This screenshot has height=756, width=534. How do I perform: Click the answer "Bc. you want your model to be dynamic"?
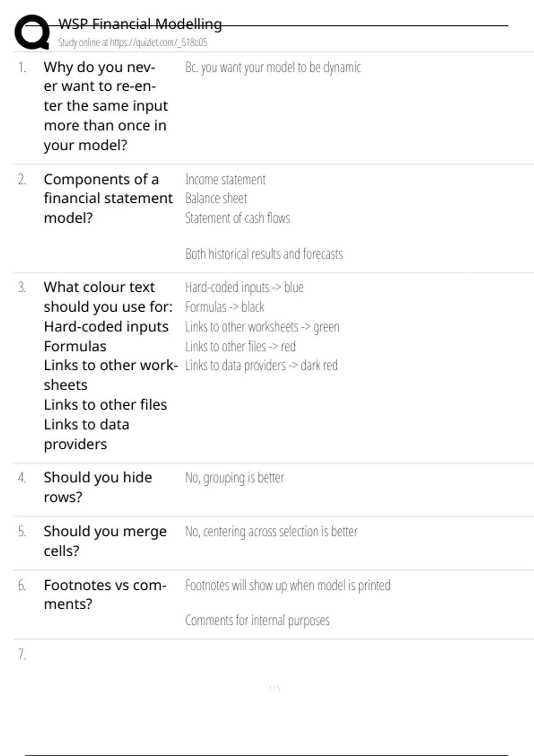pos(272,68)
